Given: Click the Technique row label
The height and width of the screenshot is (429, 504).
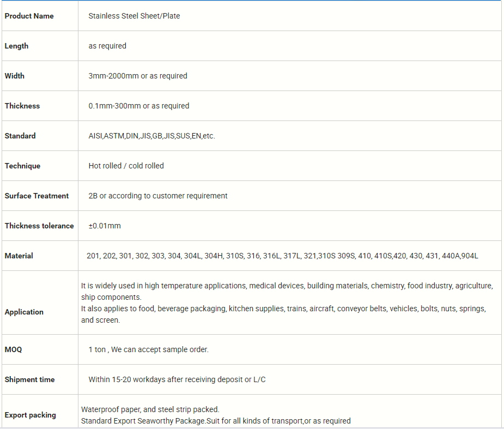Looking at the screenshot, I should tap(22, 166).
